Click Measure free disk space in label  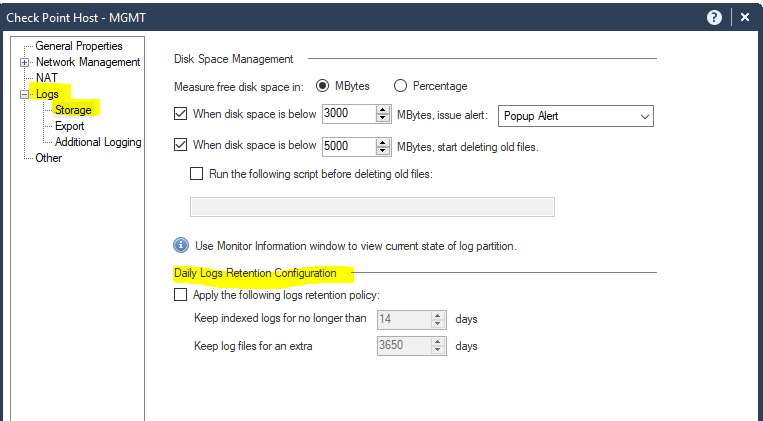[239, 87]
